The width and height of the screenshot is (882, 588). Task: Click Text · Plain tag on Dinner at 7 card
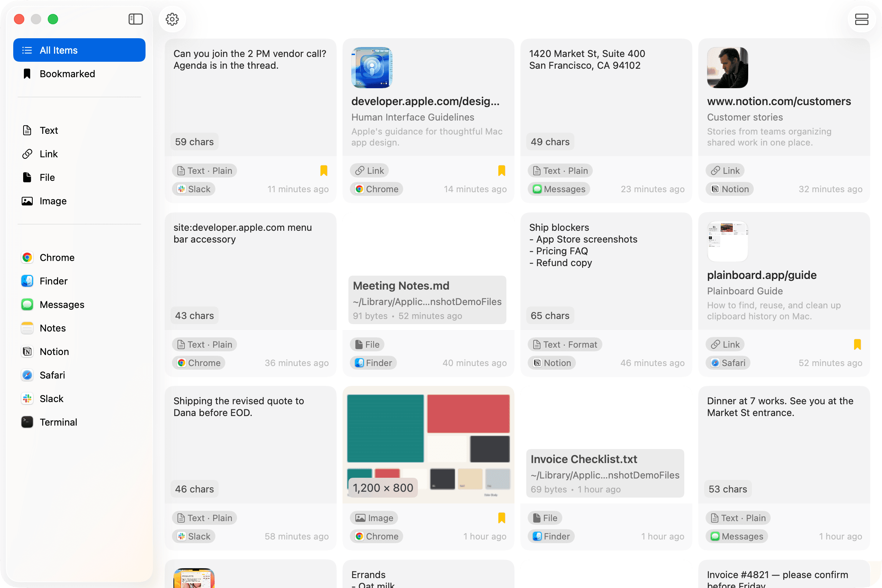pyautogui.click(x=738, y=518)
